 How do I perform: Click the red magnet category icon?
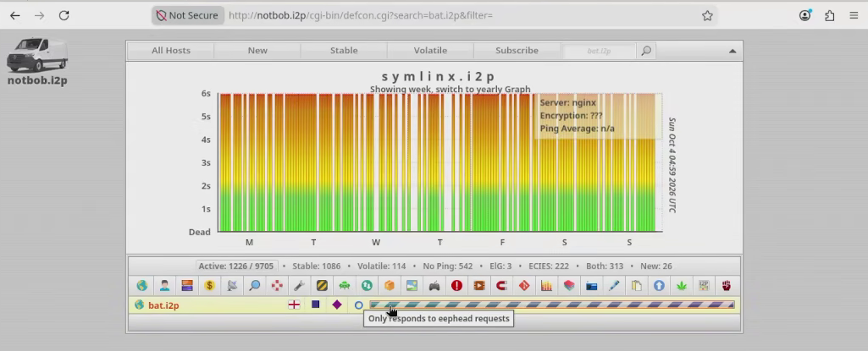(501, 286)
